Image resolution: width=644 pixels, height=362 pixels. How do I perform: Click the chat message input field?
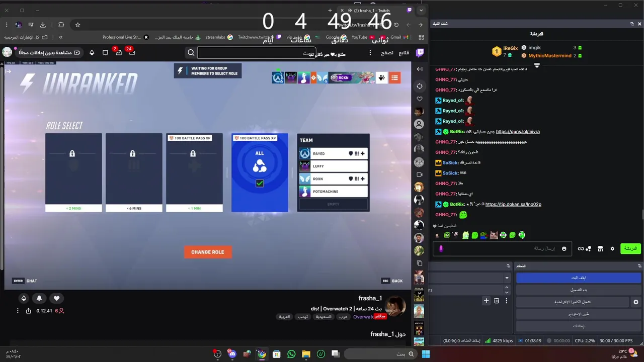coord(502,248)
